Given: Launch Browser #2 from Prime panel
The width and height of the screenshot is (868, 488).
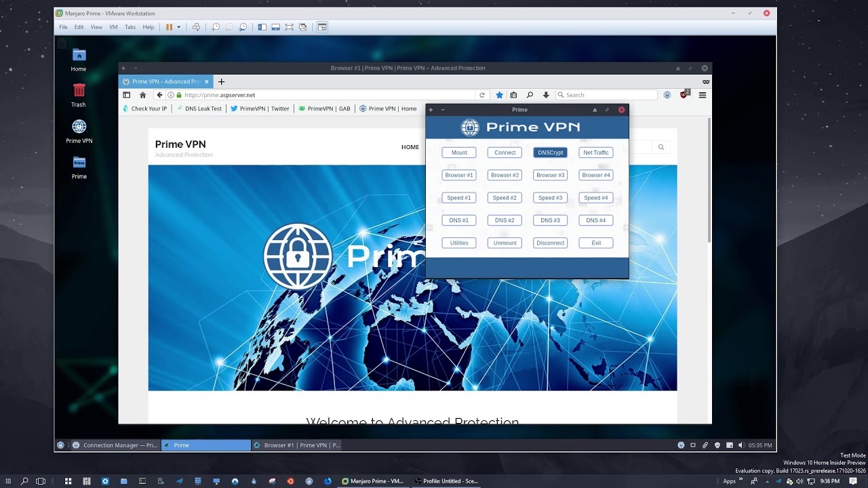Looking at the screenshot, I should pos(505,175).
